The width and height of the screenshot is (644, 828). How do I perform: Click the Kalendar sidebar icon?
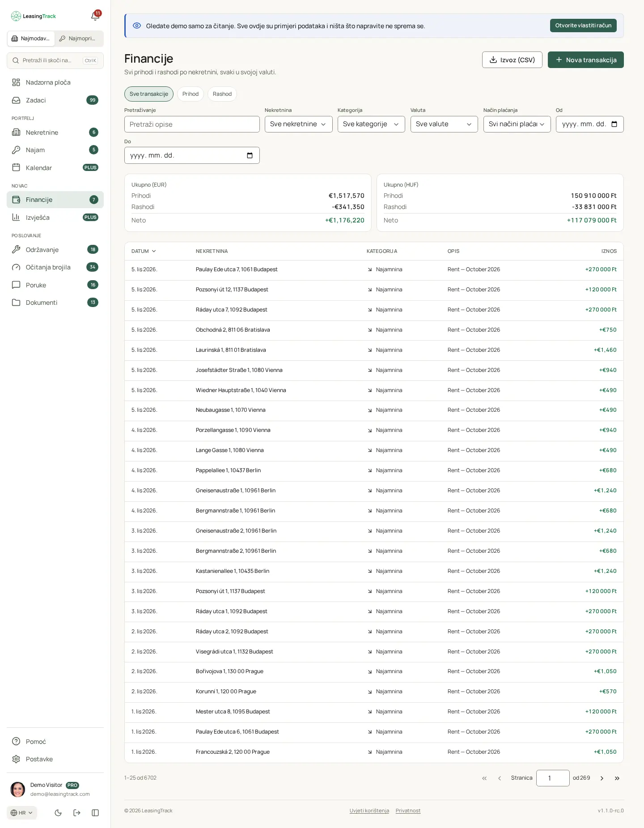point(16,167)
